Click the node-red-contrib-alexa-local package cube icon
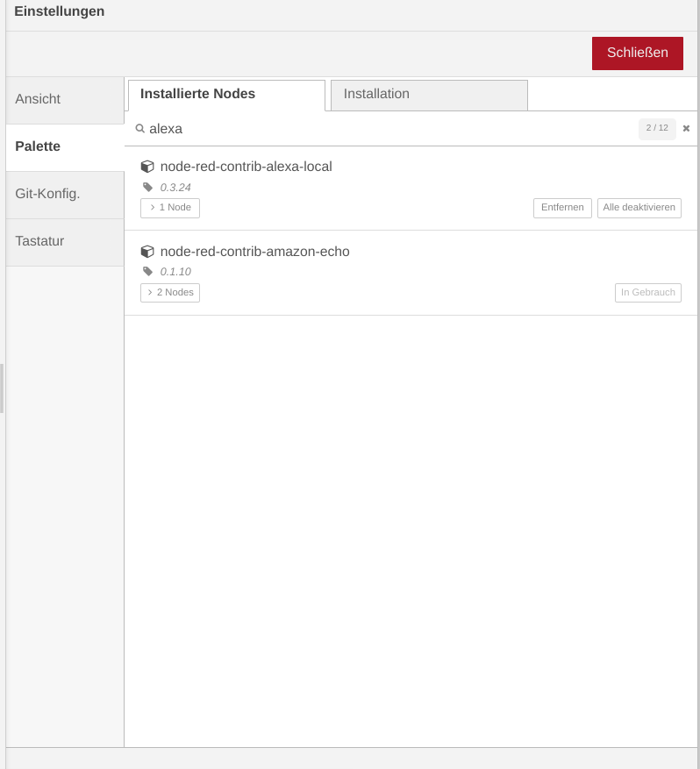Screen dimensions: 700x769 click(x=147, y=167)
